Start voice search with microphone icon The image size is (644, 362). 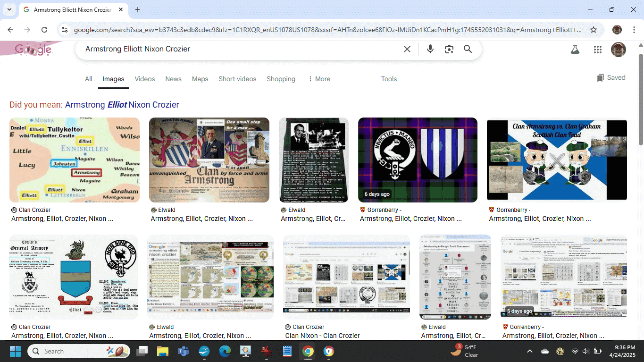430,49
